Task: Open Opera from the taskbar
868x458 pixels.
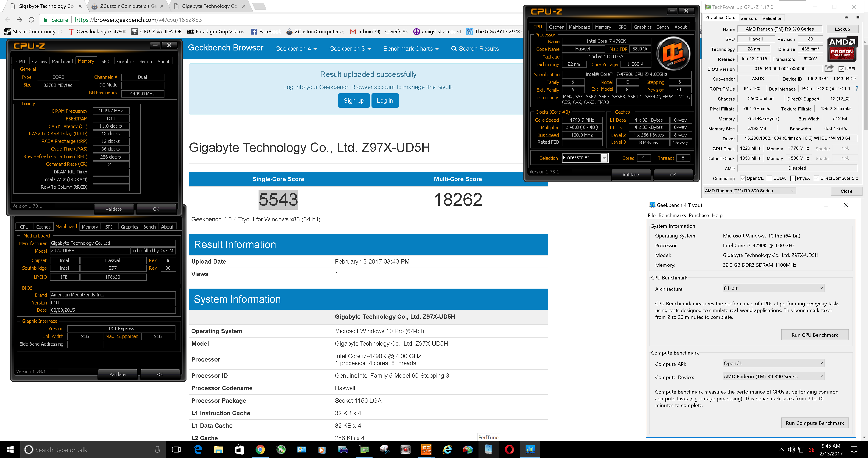Action: [x=509, y=450]
